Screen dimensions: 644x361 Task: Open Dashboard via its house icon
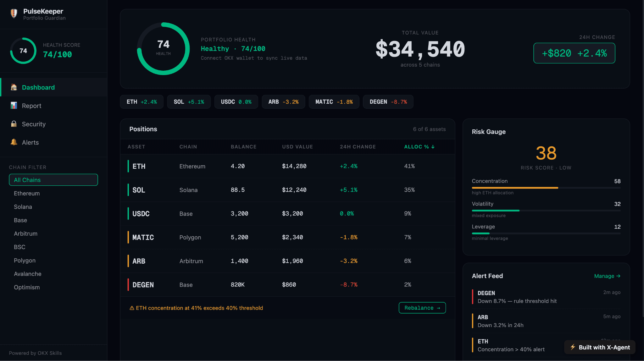tap(14, 87)
